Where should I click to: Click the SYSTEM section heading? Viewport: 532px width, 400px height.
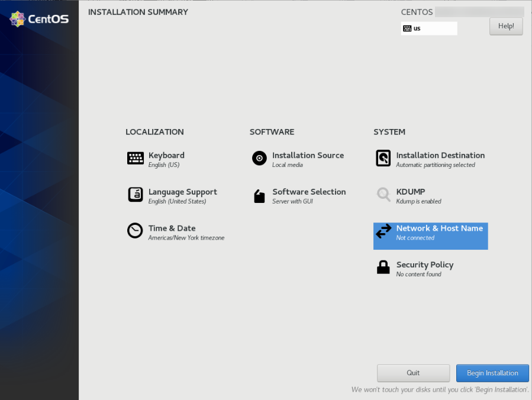(x=389, y=132)
